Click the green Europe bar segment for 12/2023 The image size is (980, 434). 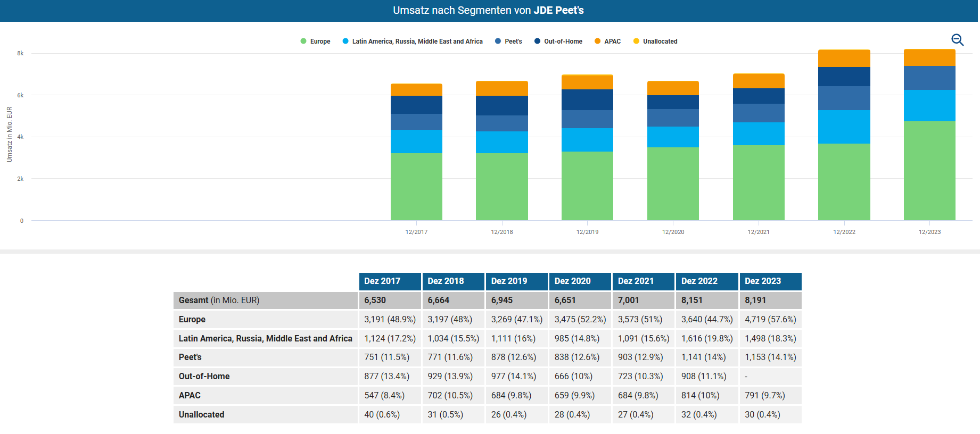pyautogui.click(x=929, y=170)
